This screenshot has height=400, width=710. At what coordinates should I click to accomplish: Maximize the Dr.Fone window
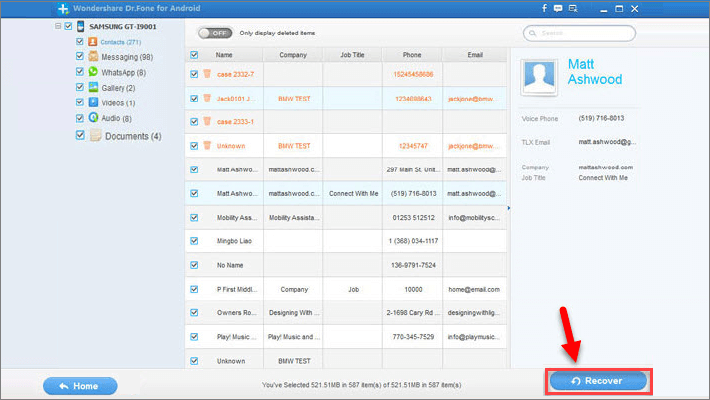pos(619,9)
